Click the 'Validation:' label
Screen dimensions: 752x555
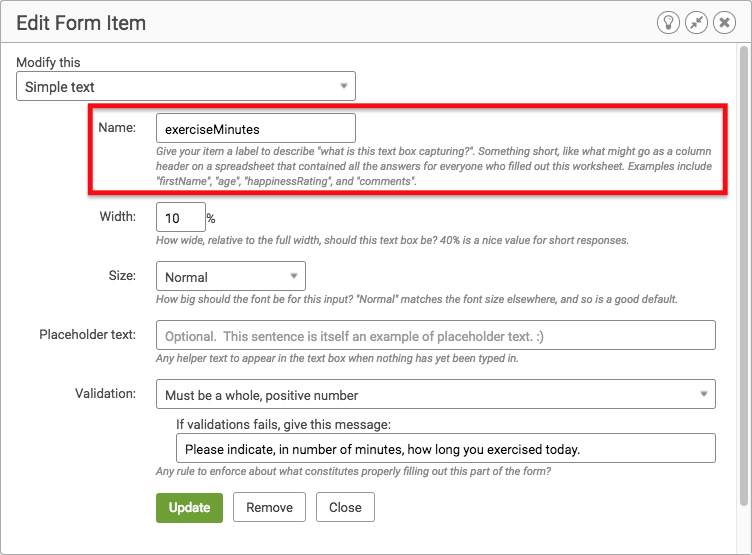(x=106, y=394)
